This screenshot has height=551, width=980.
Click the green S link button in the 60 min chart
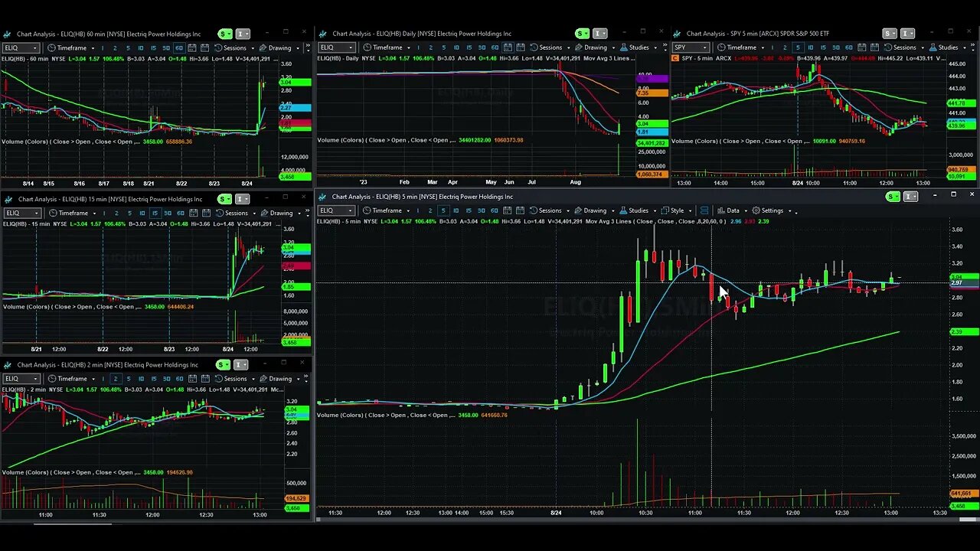pyautogui.click(x=225, y=34)
